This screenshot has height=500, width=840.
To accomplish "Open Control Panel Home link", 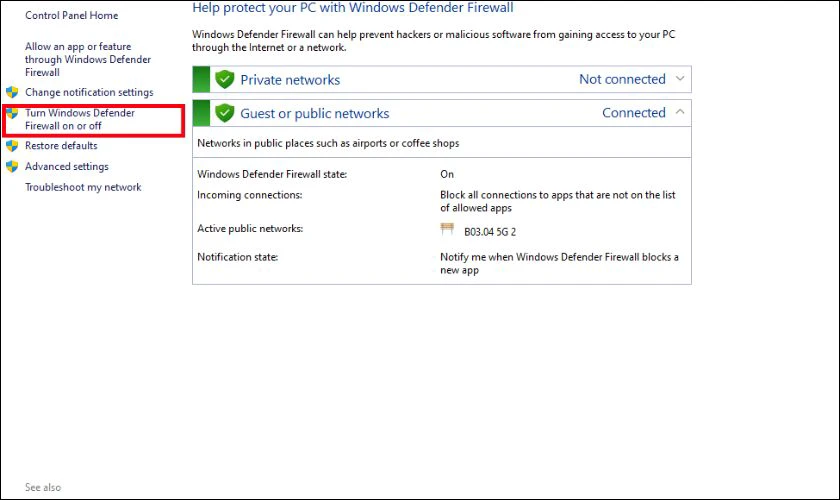I will pos(71,16).
